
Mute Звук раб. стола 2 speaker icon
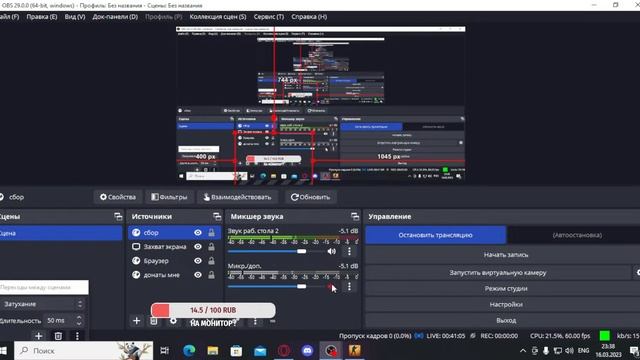pyautogui.click(x=331, y=251)
